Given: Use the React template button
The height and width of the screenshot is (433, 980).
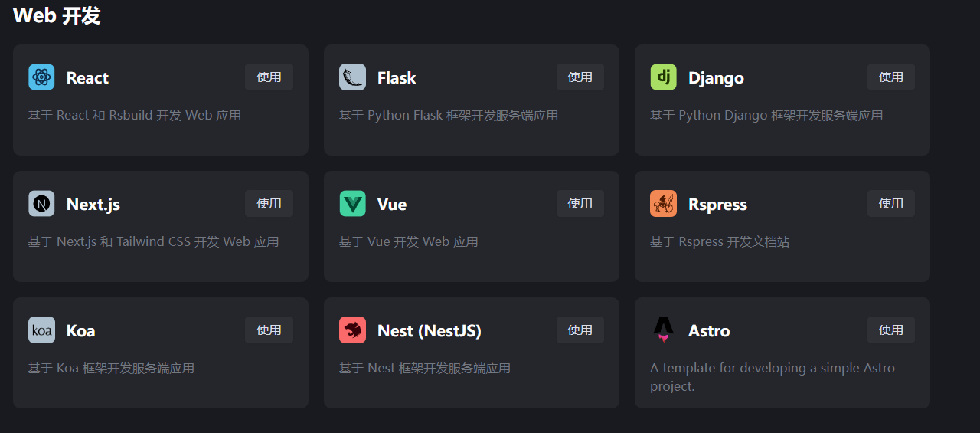Looking at the screenshot, I should point(269,77).
